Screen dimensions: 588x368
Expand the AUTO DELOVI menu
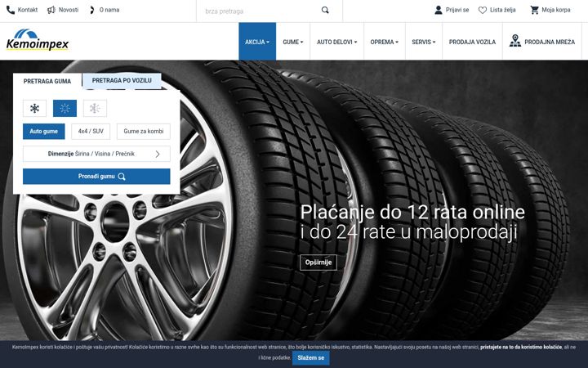tap(336, 42)
